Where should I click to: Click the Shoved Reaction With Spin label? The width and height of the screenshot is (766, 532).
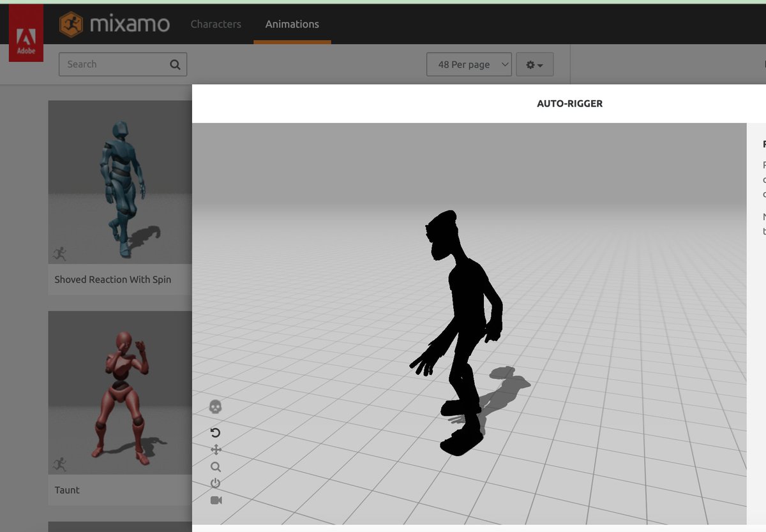113,279
